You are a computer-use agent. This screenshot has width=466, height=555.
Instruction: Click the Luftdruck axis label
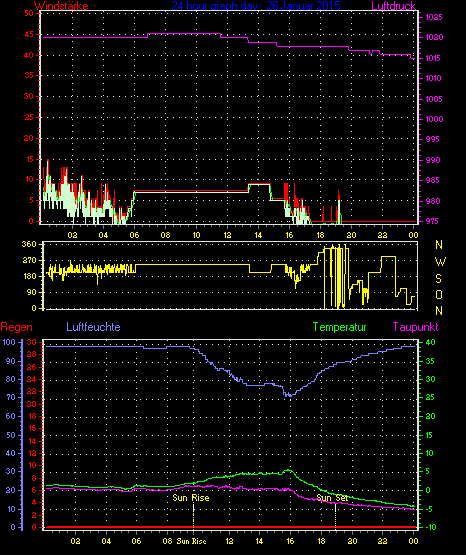pyautogui.click(x=393, y=6)
